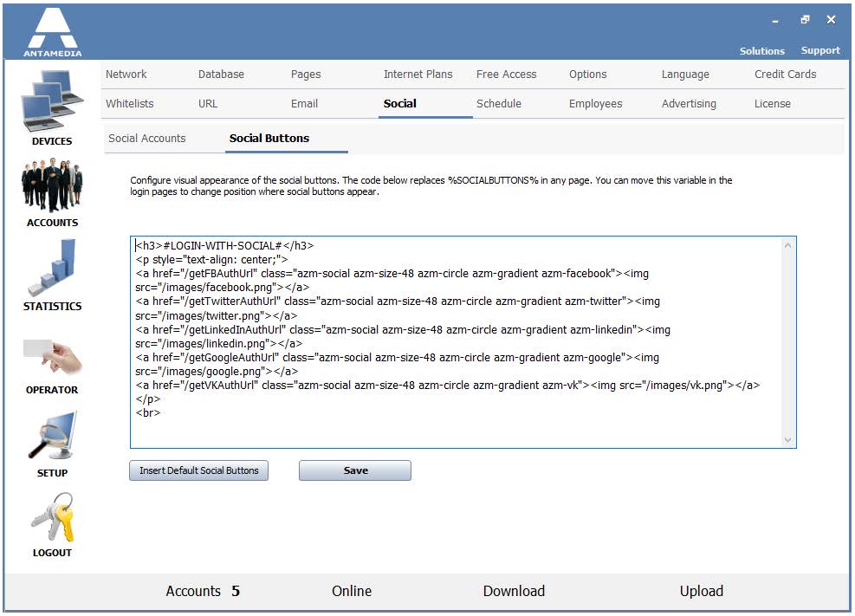Open the Database tab
Image resolution: width=855 pixels, height=616 pixels.
221,75
